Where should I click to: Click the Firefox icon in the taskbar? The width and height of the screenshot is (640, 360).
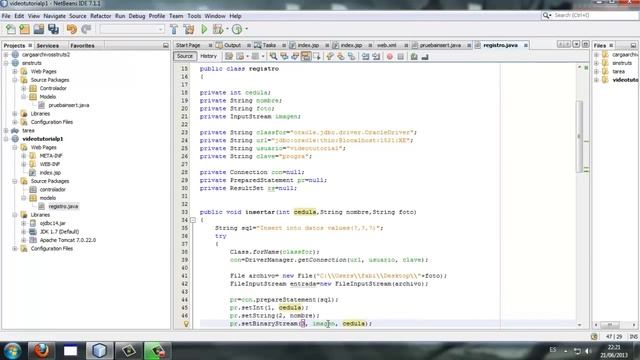click(41, 351)
